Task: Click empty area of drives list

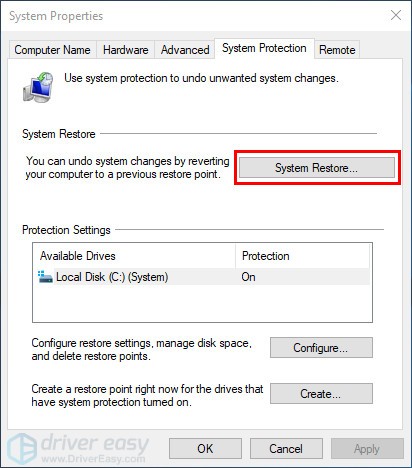Action: pyautogui.click(x=203, y=303)
